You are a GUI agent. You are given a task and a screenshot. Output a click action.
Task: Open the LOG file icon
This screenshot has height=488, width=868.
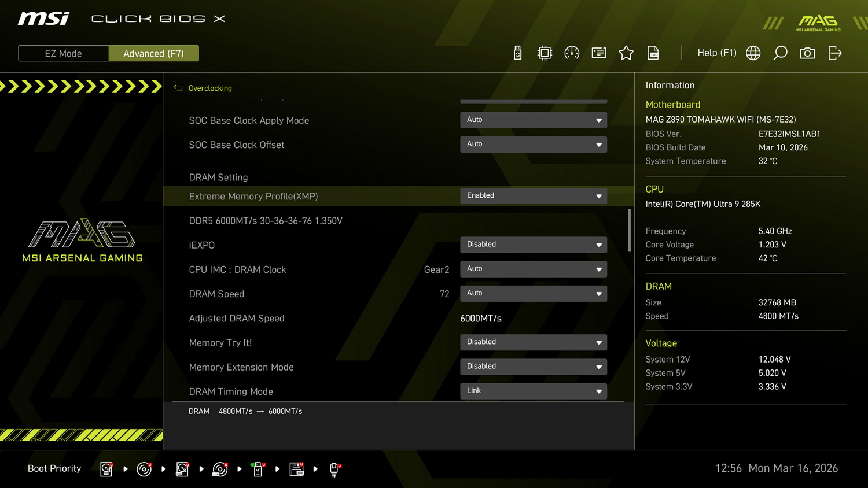point(653,53)
